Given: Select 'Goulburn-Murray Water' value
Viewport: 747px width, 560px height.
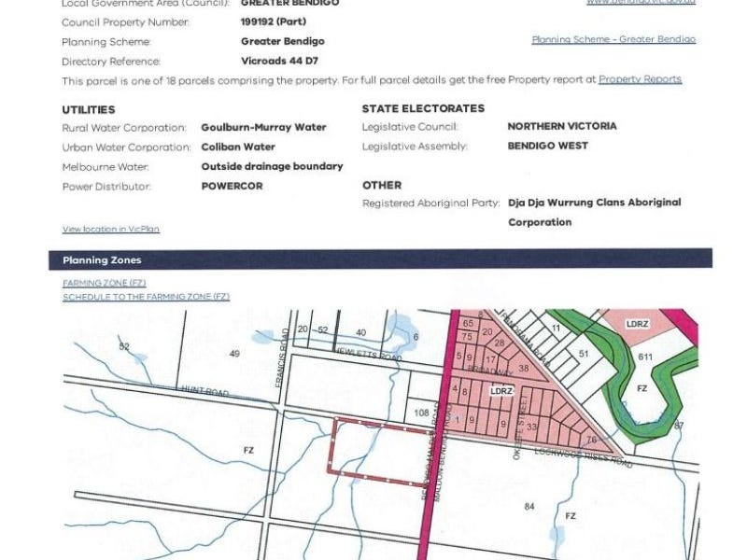Looking at the screenshot, I should pos(263,128).
